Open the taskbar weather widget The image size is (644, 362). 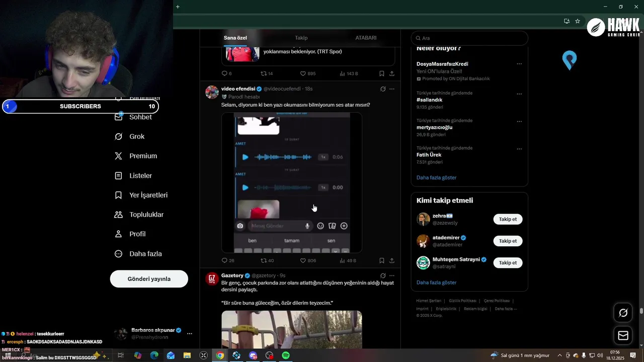(520, 355)
